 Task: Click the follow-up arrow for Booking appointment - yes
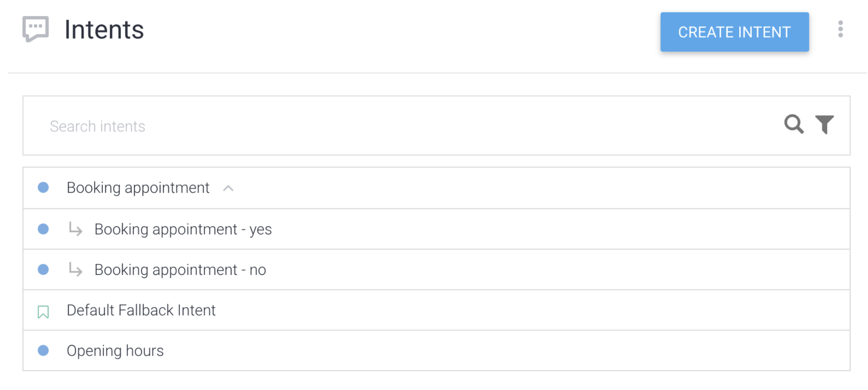click(75, 228)
